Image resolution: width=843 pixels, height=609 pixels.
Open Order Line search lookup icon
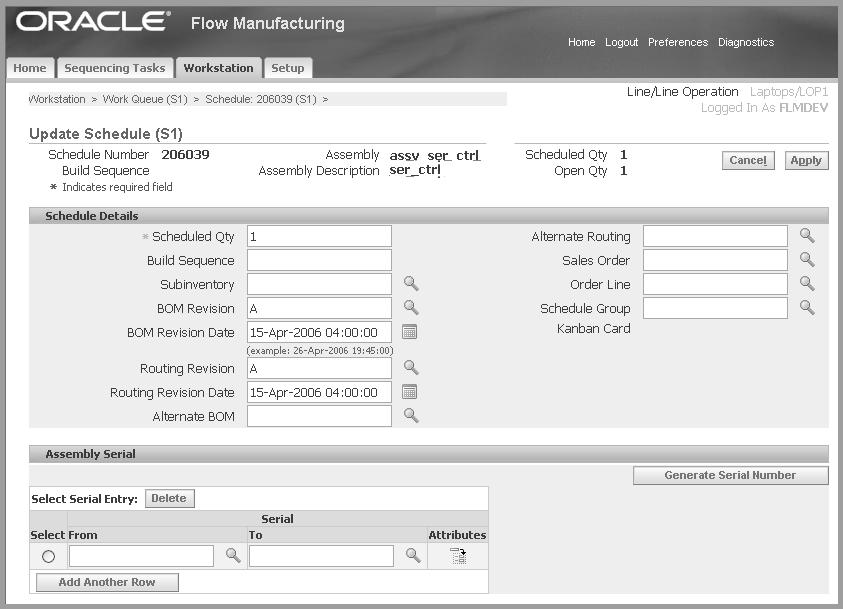coord(807,283)
